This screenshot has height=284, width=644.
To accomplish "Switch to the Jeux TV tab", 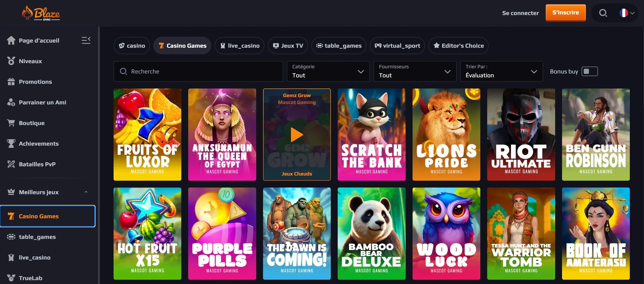I will (288, 46).
